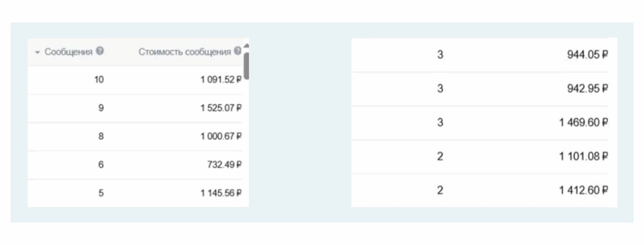Click the 732.49 ₽ cost cell

225,165
